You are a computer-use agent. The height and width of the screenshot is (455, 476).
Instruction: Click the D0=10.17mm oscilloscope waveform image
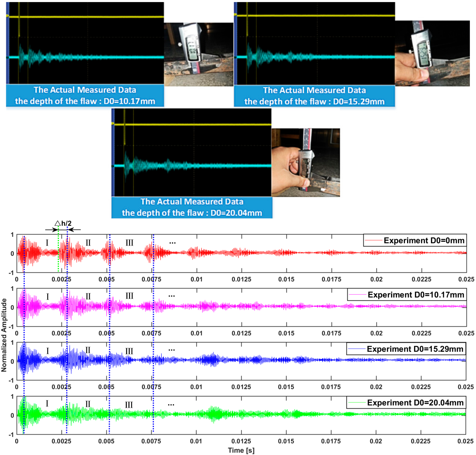pos(85,43)
